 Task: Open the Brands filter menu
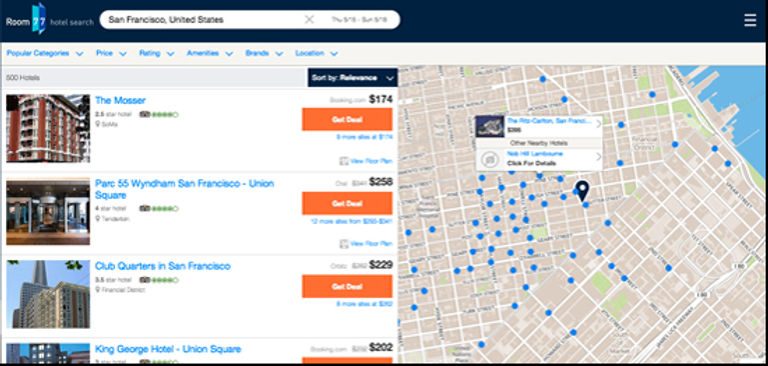[264, 53]
